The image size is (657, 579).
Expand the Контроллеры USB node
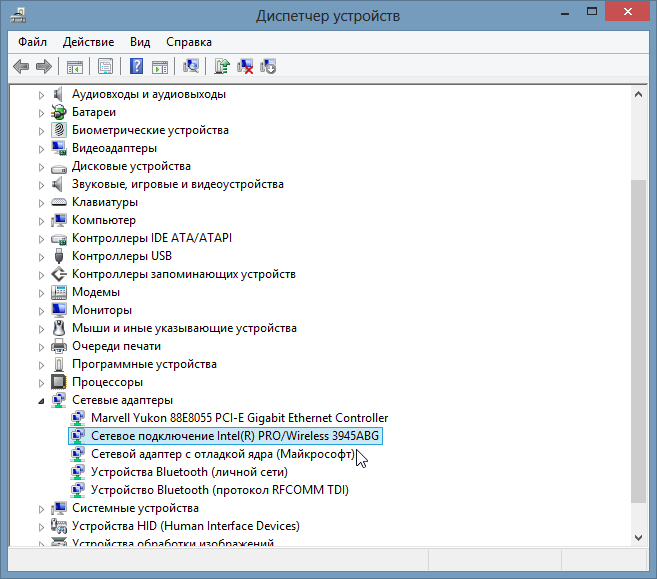coord(42,256)
